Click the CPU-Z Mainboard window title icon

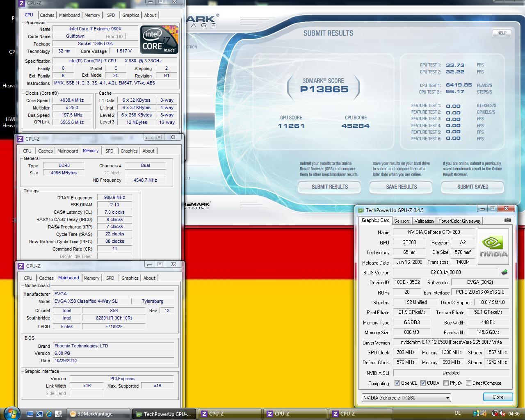point(21,266)
